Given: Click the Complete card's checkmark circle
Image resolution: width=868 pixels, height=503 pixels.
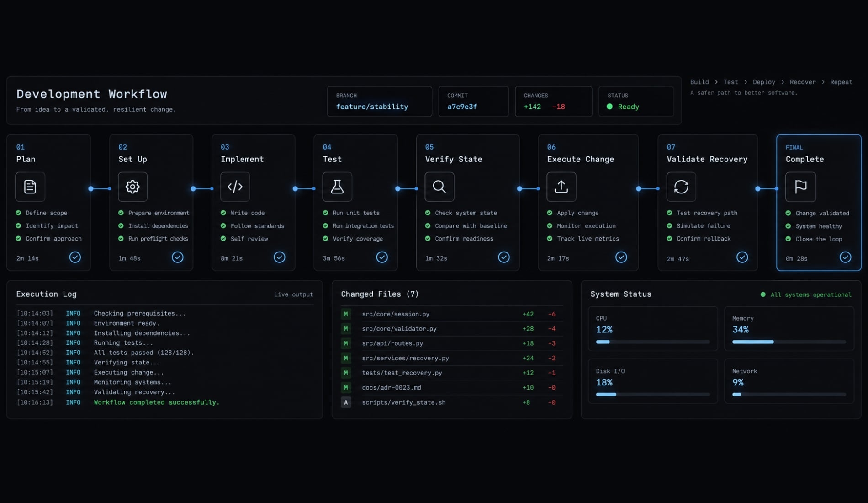Looking at the screenshot, I should [845, 257].
